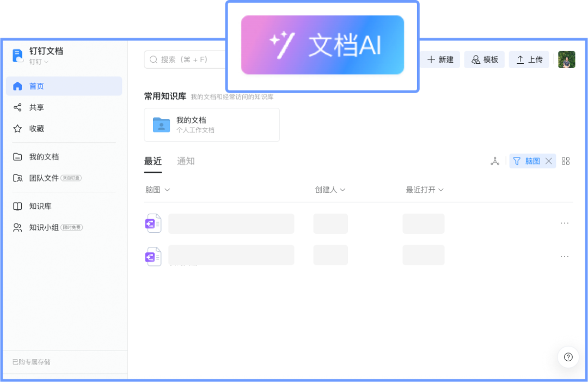Image resolution: width=588 pixels, height=382 pixels.
Task: Expand the 最近打开 sort dropdown
Action: (425, 190)
